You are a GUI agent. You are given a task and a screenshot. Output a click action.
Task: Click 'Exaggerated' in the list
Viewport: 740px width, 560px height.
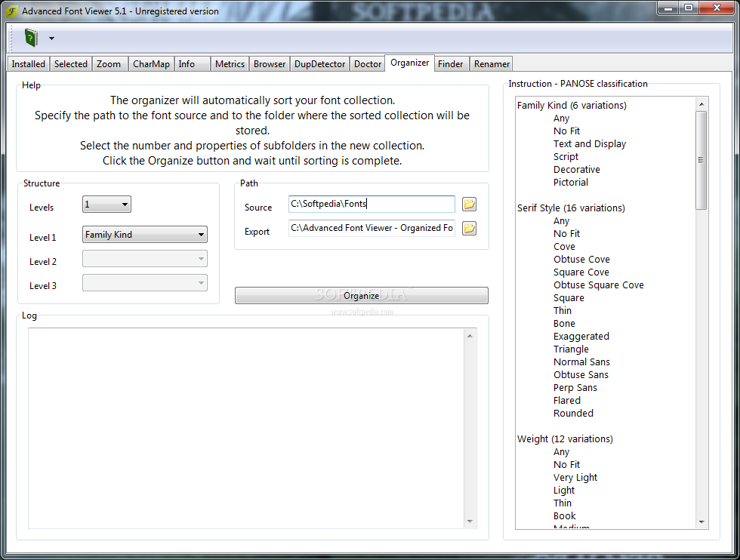point(581,337)
